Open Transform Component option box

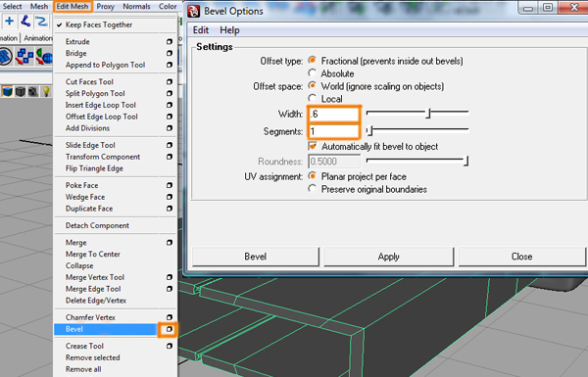tap(170, 157)
